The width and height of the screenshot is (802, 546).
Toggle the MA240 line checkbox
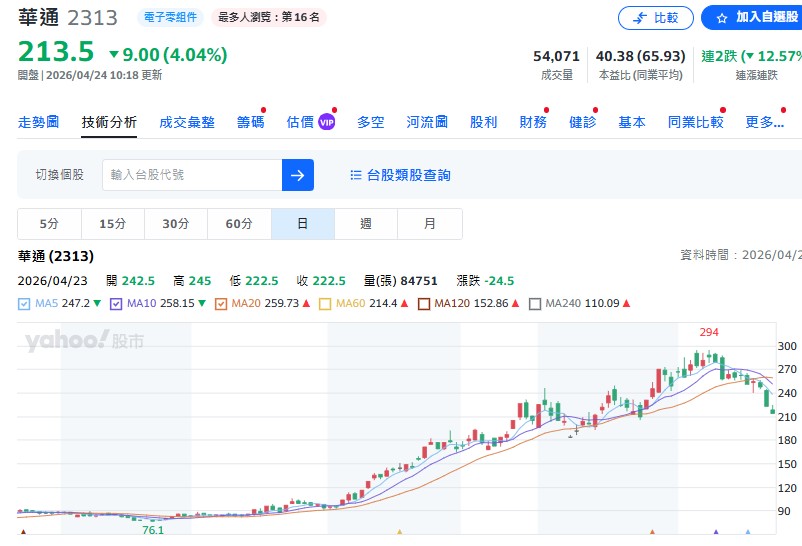pyautogui.click(x=535, y=304)
